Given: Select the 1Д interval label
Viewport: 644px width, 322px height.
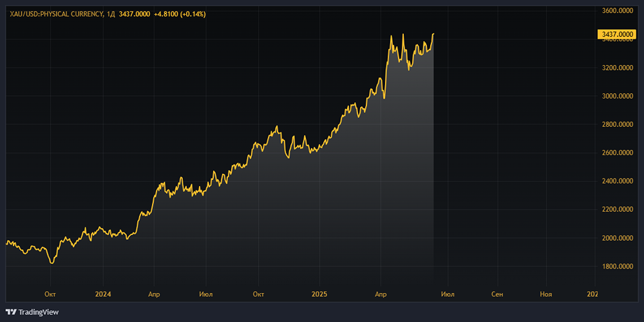Looking at the screenshot, I should (110, 14).
